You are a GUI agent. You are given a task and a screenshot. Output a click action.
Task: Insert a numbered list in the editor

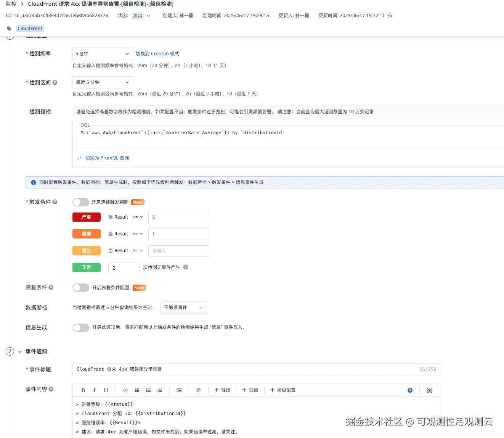(160, 390)
